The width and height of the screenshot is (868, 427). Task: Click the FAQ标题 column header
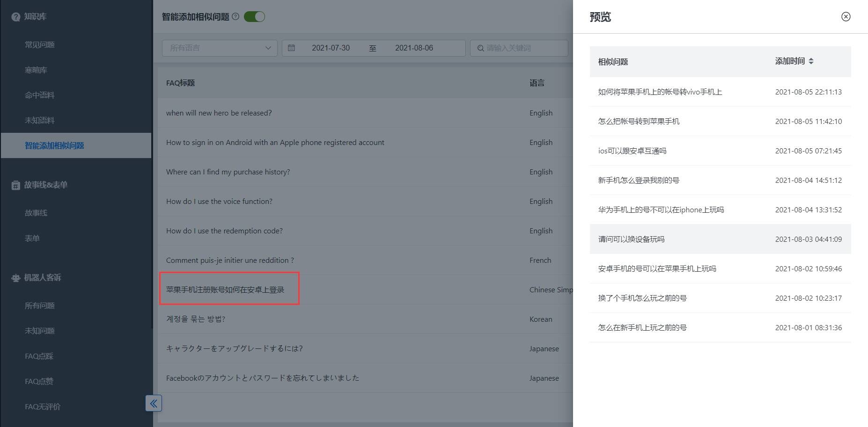[x=180, y=83]
